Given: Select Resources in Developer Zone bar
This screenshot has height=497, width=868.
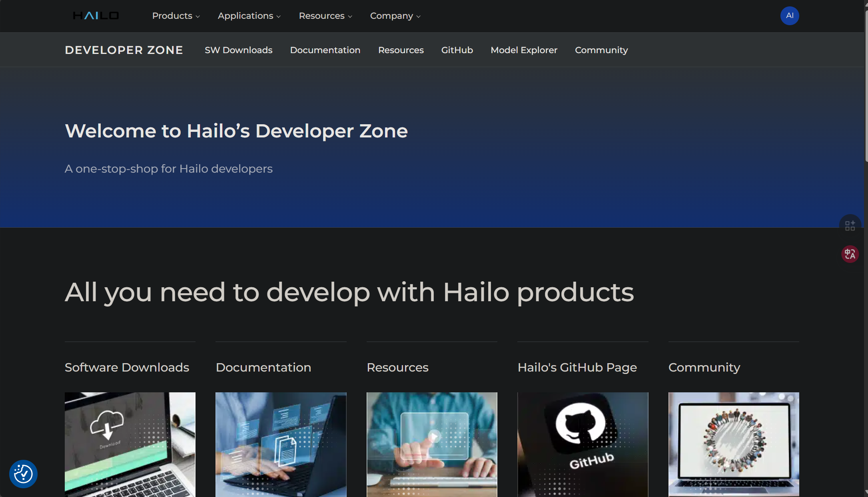Looking at the screenshot, I should [401, 50].
